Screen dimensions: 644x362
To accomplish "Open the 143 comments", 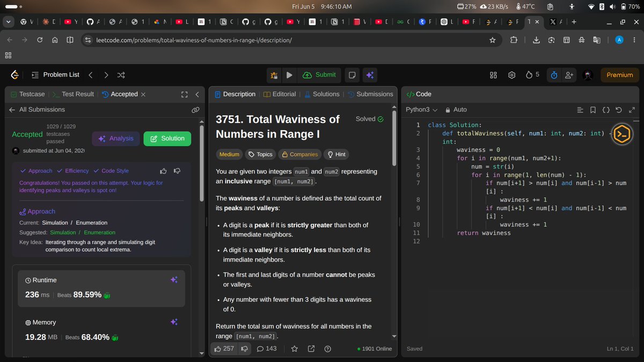I will click(267, 349).
